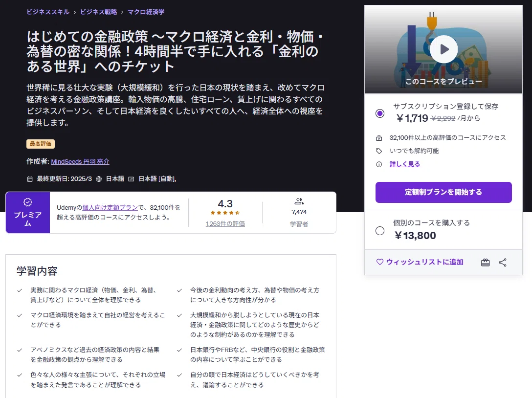Select the individual course purchase radio button

pos(380,231)
